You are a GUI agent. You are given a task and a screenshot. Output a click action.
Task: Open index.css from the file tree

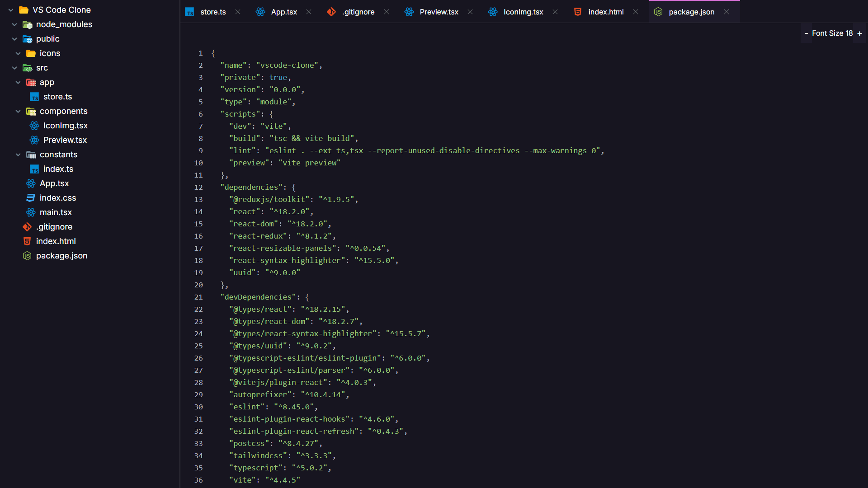[58, 198]
